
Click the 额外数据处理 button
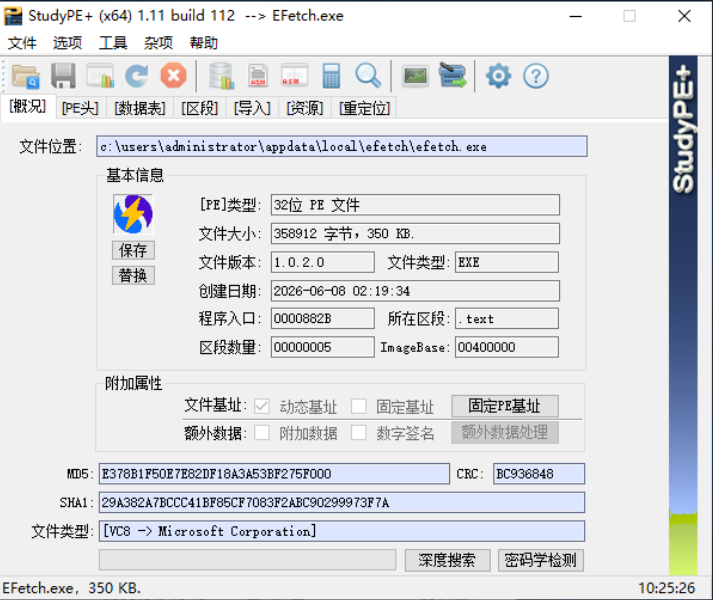click(x=505, y=432)
